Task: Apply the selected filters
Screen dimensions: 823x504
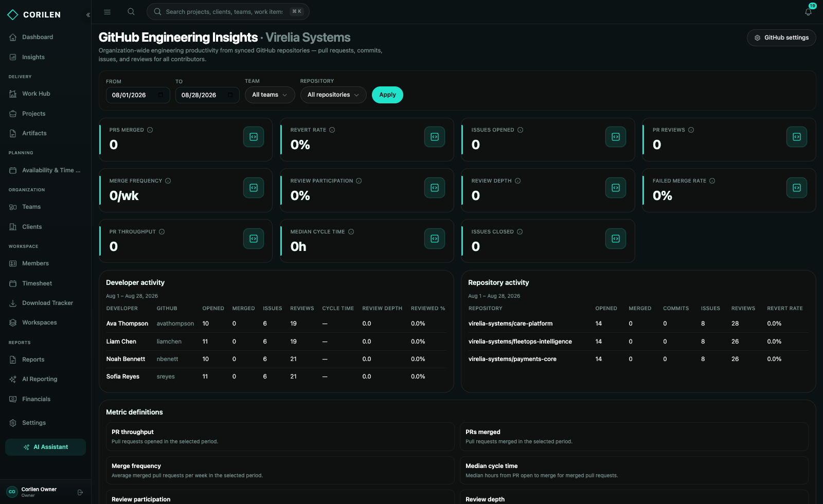Action: click(x=387, y=95)
